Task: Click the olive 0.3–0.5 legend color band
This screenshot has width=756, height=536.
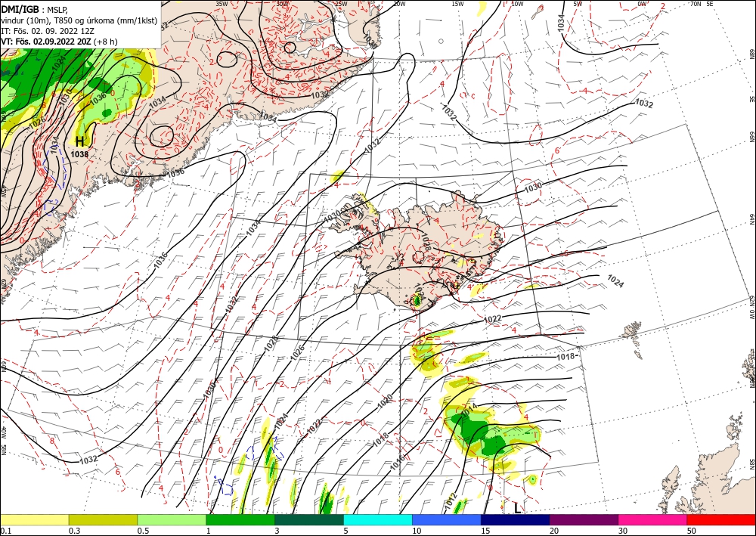Action: pos(103,519)
